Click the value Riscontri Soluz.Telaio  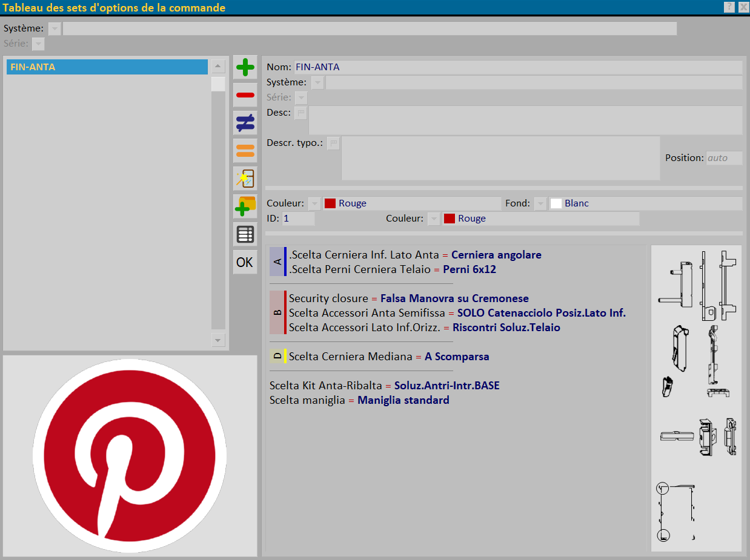(506, 328)
